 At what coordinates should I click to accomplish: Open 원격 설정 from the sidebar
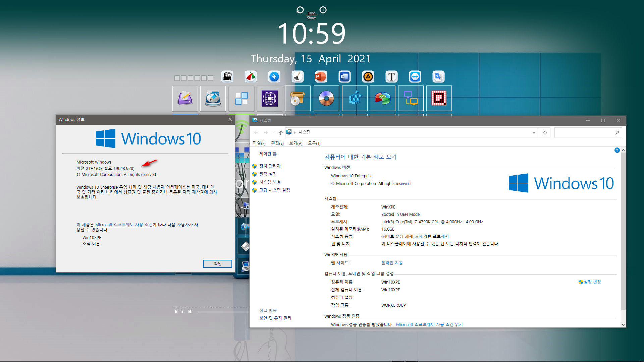268,174
